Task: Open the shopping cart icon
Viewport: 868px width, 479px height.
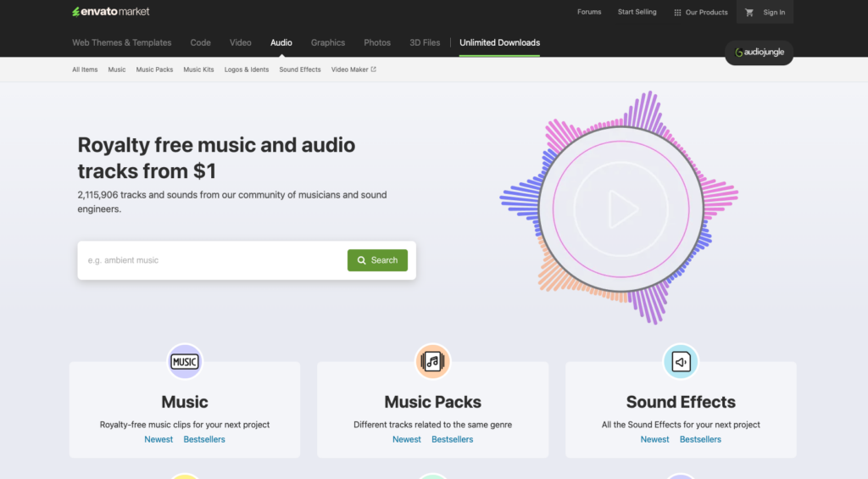Action: pos(749,12)
